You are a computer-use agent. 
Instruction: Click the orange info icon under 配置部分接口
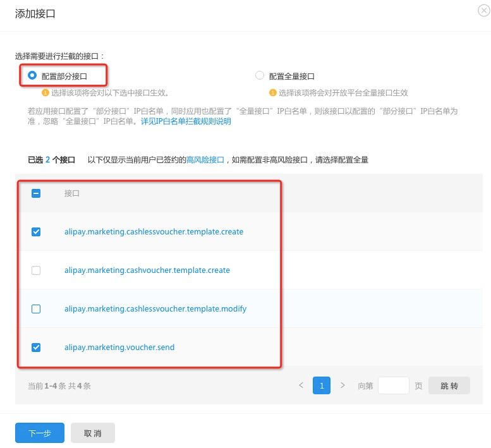coord(45,93)
